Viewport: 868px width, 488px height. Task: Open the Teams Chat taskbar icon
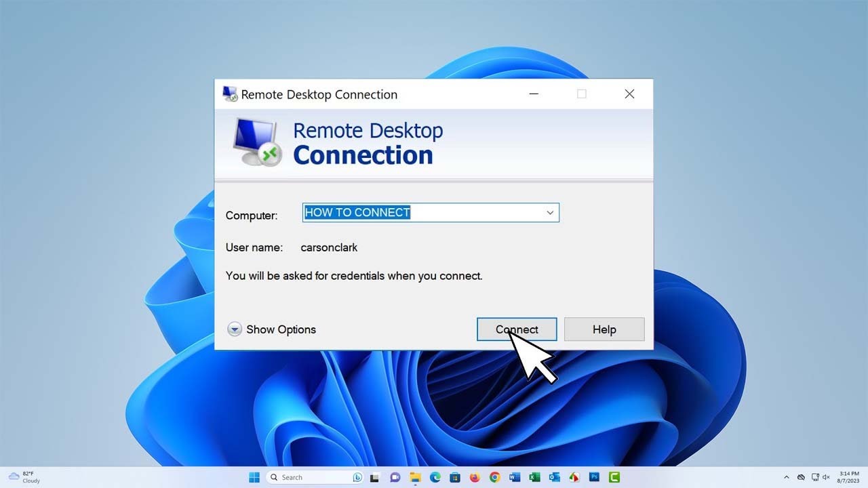(395, 477)
